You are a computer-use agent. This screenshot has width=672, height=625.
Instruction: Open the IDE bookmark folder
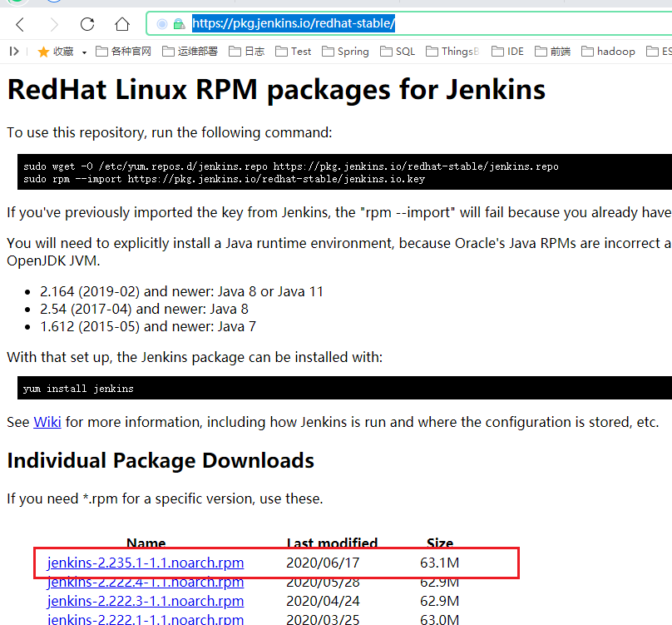507,52
